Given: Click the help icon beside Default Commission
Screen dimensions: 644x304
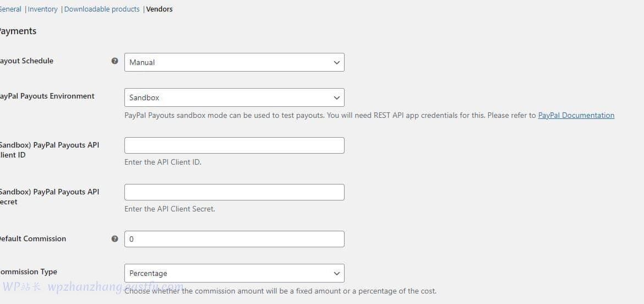Looking at the screenshot, I should click(114, 239).
